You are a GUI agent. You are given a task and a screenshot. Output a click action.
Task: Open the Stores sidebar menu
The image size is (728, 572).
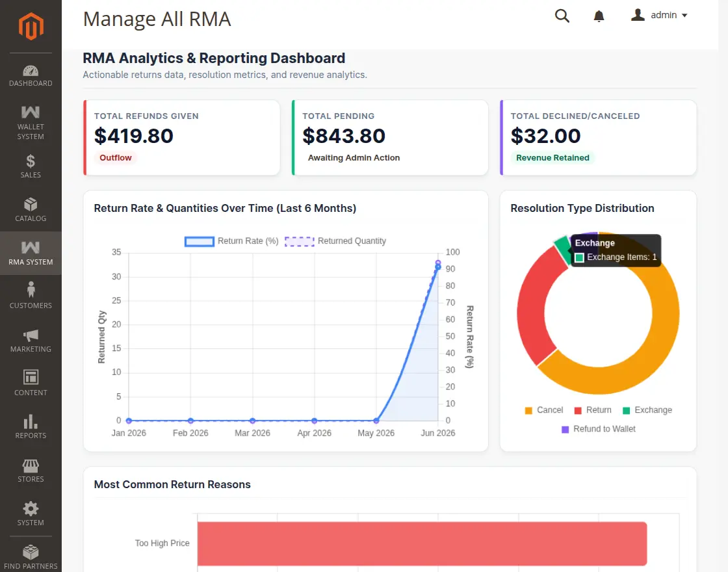point(31,471)
